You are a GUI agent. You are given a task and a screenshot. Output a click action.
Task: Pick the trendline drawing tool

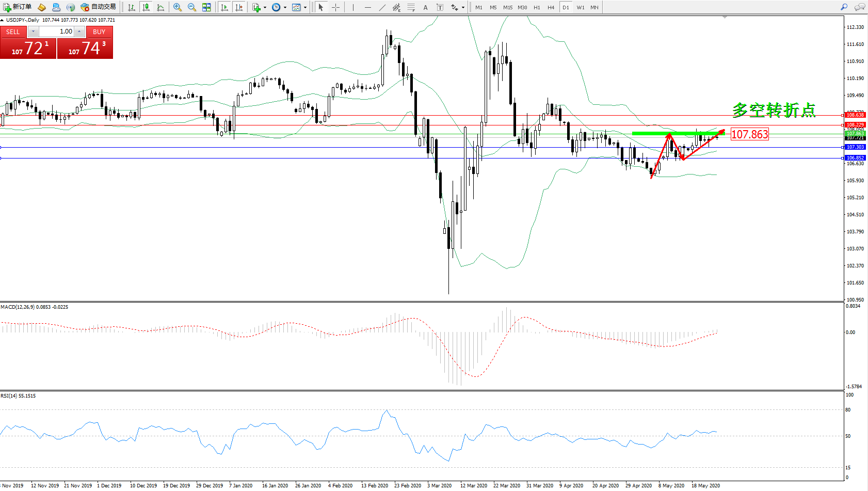382,7
